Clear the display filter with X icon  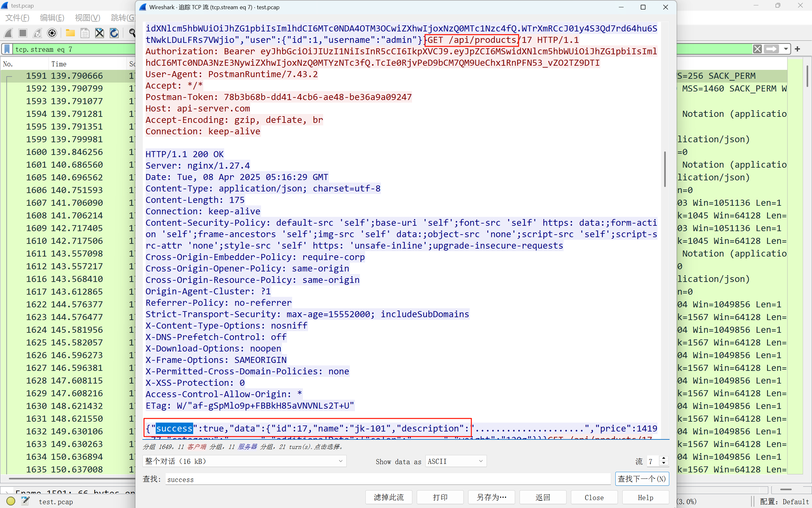click(x=757, y=49)
